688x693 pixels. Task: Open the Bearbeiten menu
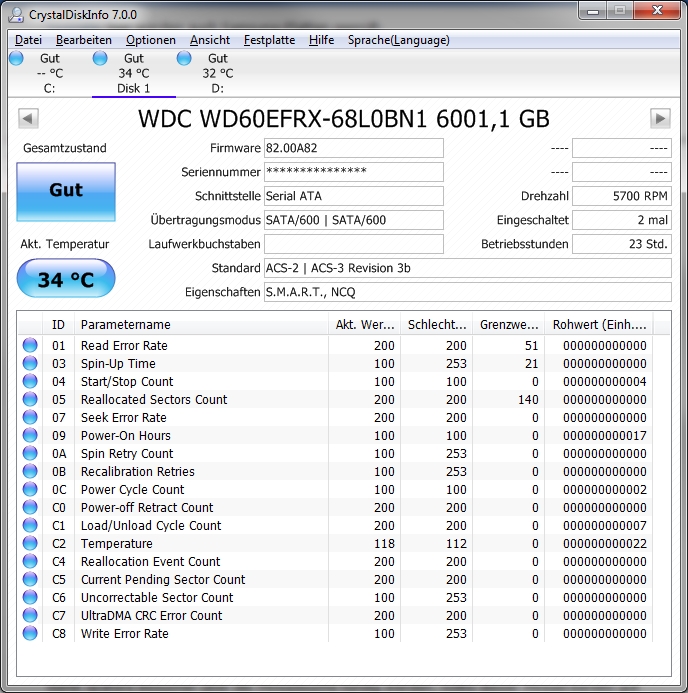point(84,40)
